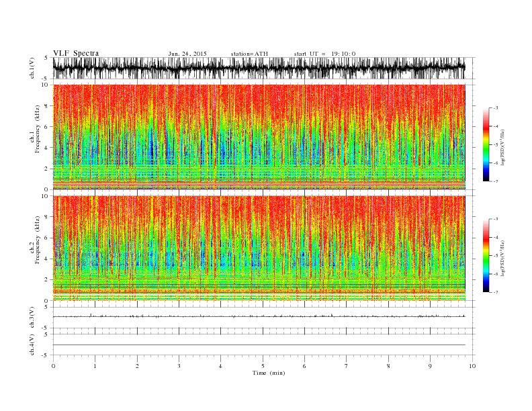Select the "ch.4(V)" axis label
The height and width of the screenshot is (411, 532).
click(33, 345)
